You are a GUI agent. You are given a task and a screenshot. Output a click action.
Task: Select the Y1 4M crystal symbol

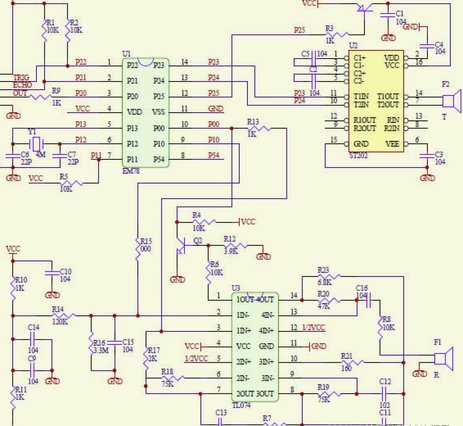(x=36, y=144)
